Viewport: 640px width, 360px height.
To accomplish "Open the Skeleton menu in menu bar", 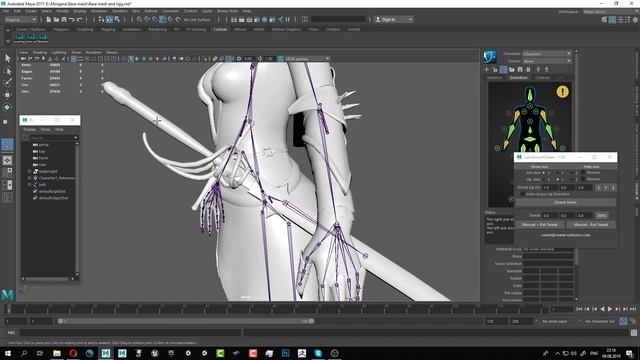I will 120,11.
